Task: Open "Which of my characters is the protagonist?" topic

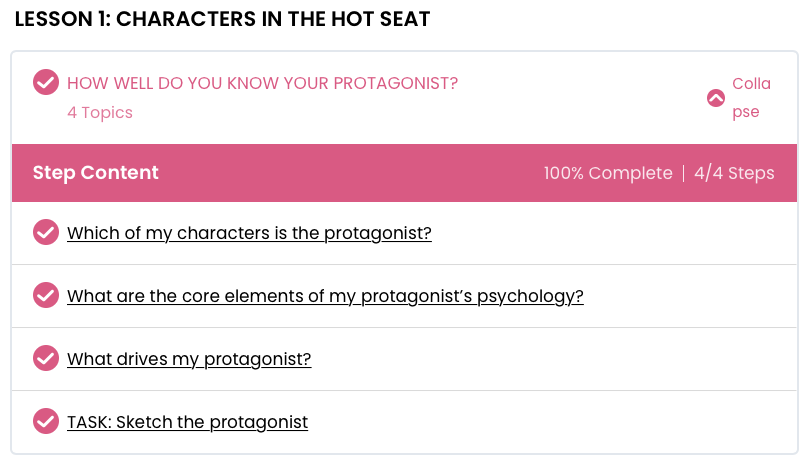Action: (249, 233)
